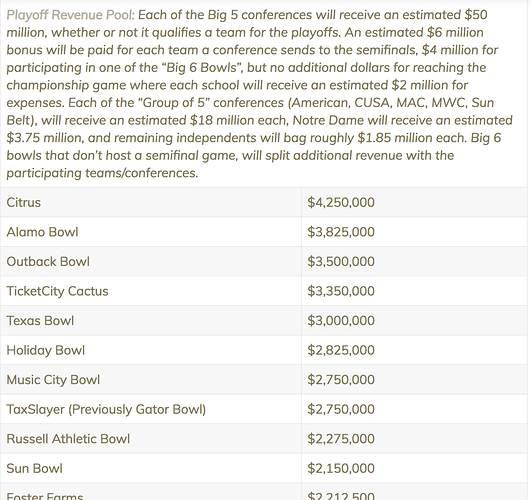Select the Russell Athletic Bowl row label
This screenshot has width=531, height=500.
pos(68,439)
